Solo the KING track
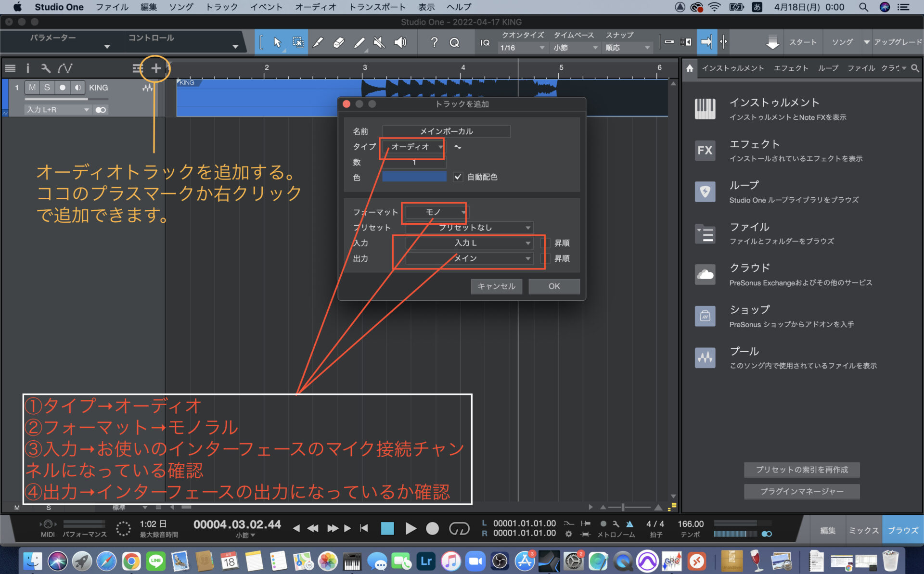Screen dimensions: 924x574 click(47, 88)
